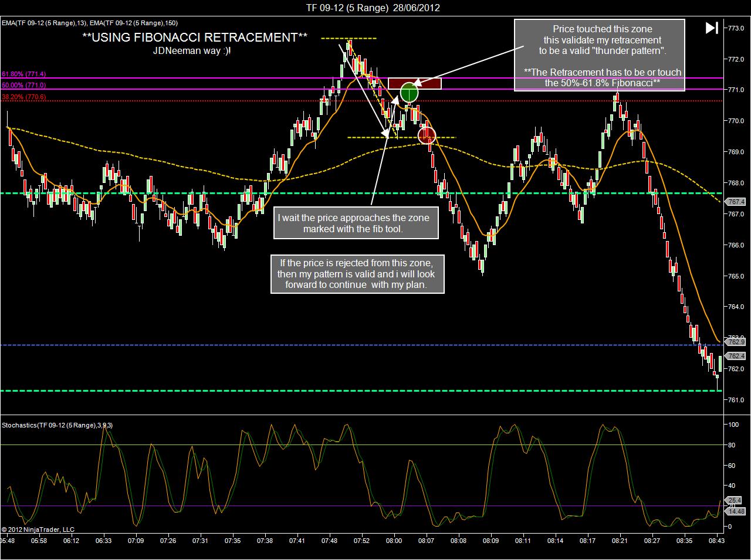Click the skip-to-latest-bar arrow icon

(712, 28)
